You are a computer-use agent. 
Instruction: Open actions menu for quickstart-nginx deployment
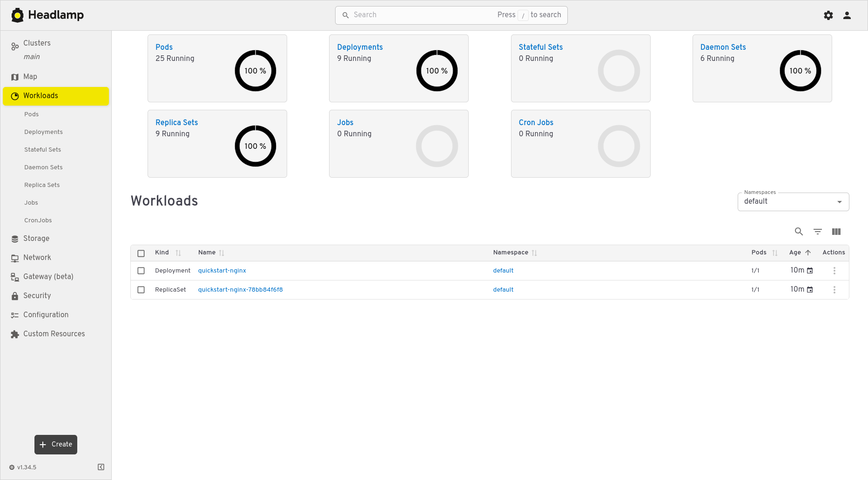834,271
